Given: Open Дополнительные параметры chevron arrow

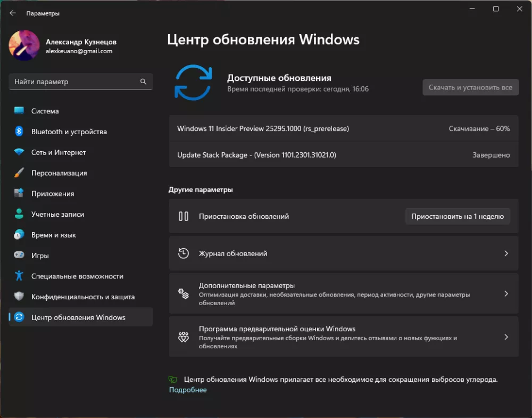Looking at the screenshot, I should click(x=506, y=294).
